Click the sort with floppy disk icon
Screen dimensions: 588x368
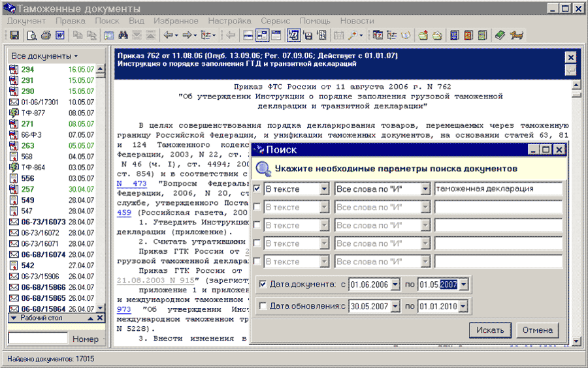coord(308,35)
